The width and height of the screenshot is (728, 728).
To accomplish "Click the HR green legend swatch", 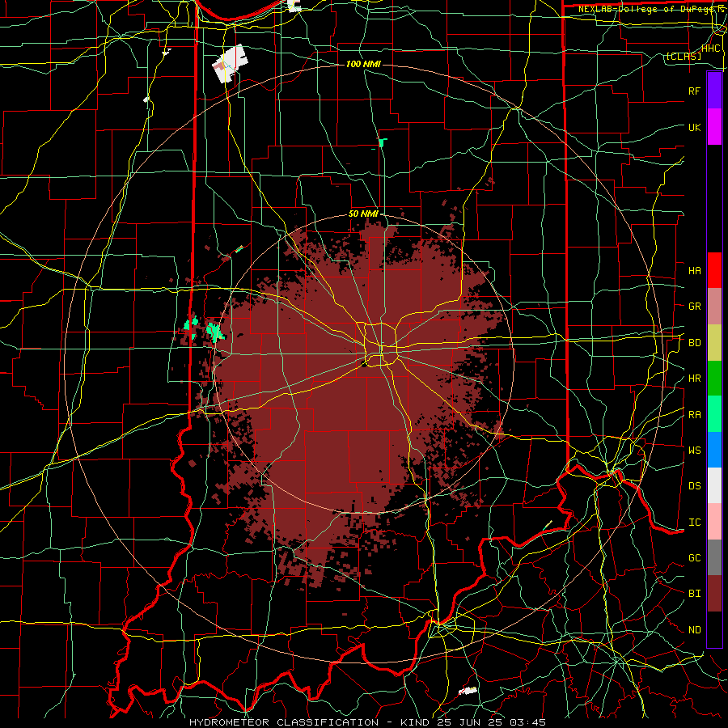I will [x=714, y=379].
